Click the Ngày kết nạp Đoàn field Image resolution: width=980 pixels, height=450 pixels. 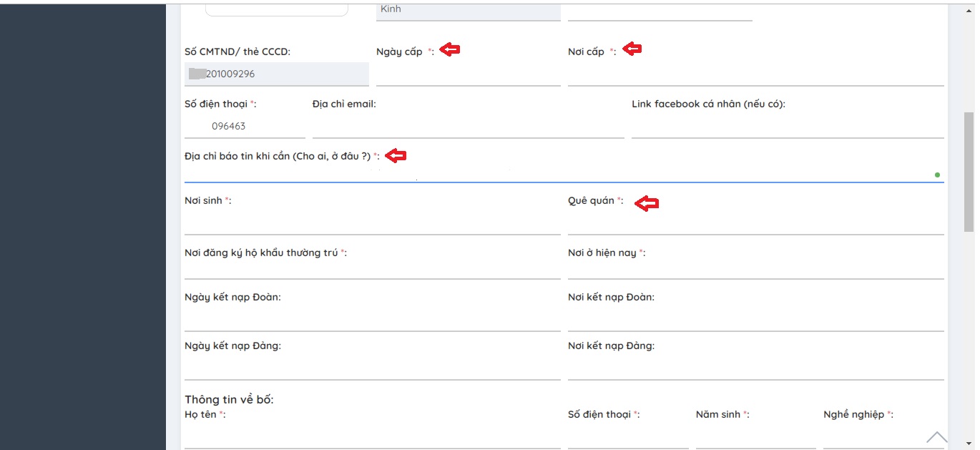click(x=372, y=320)
